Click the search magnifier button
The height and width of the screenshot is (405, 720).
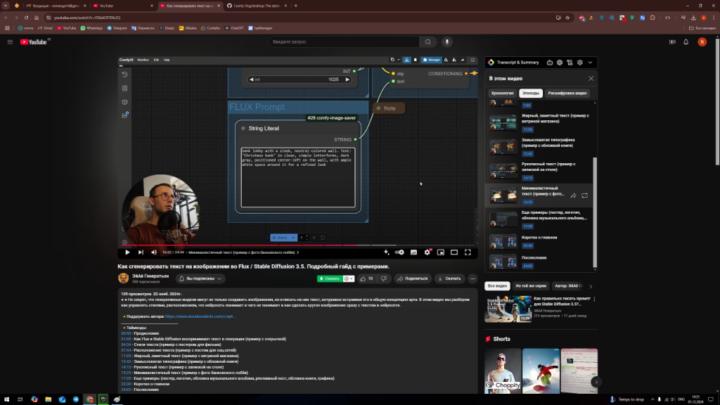[428, 42]
